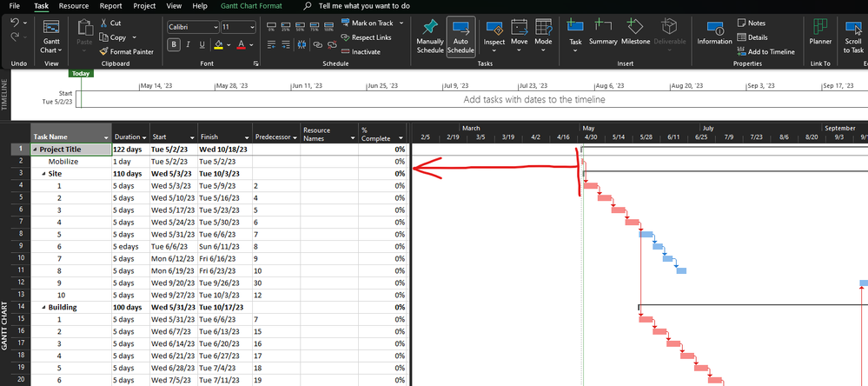Mark task 100% complete
The height and width of the screenshot is (386, 868).
pyautogui.click(x=328, y=27)
